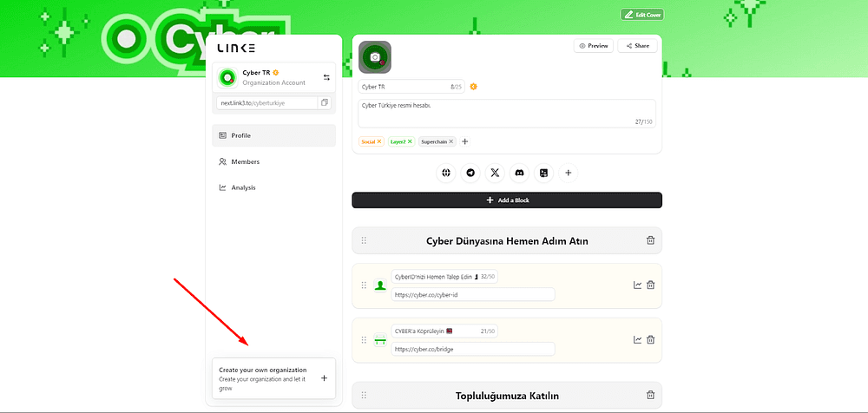
Task: Open the Analysis menu item
Action: point(273,187)
